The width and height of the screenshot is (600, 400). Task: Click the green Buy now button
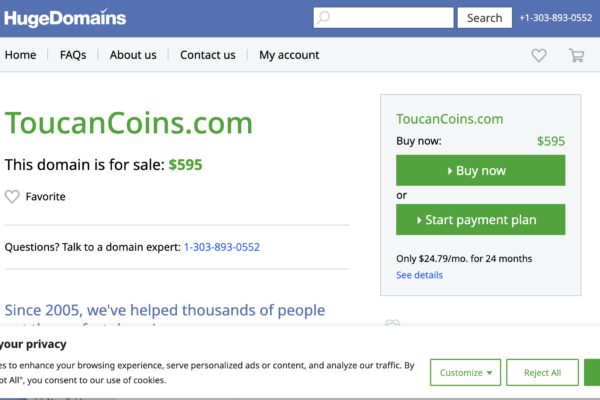click(480, 171)
